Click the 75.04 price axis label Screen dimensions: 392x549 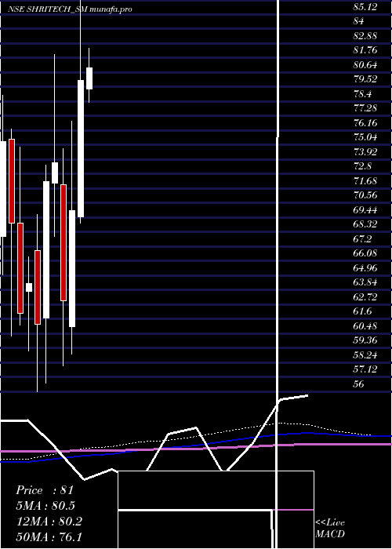pos(365,137)
